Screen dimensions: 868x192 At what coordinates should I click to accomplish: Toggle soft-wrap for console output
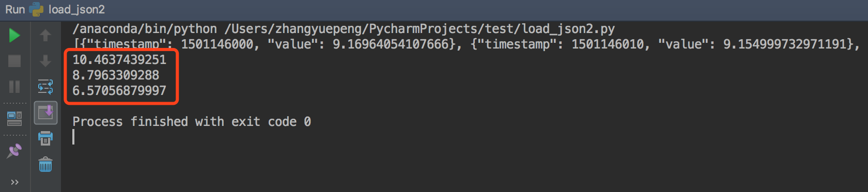45,86
